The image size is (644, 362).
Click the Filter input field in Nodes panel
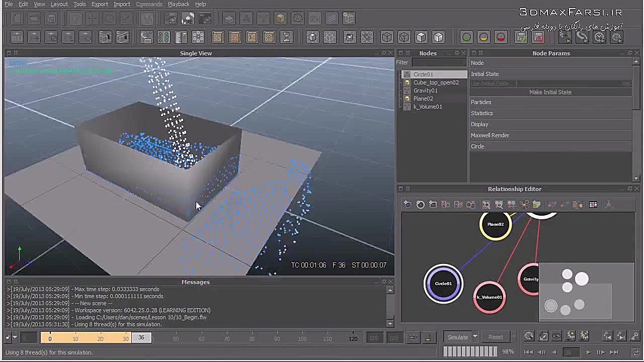(438, 62)
